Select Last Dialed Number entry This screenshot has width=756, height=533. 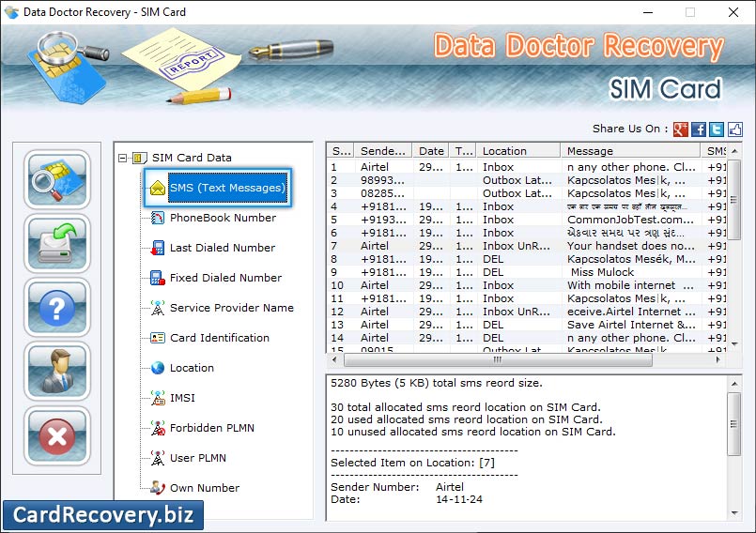click(223, 248)
